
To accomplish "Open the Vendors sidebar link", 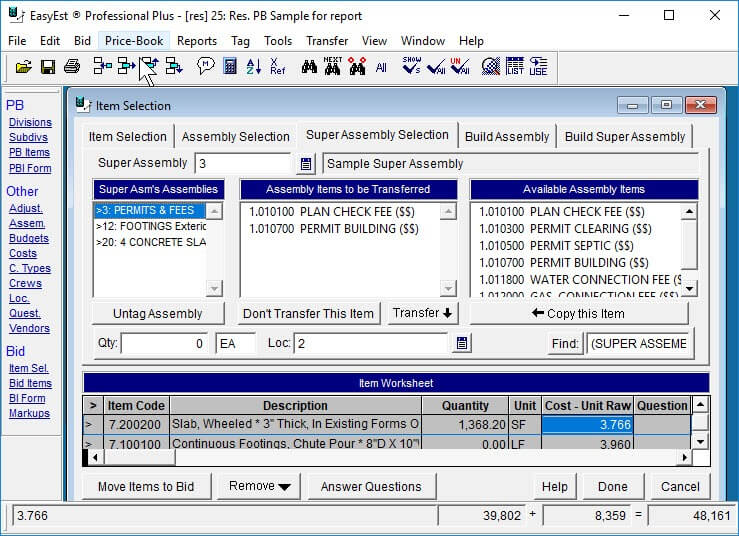I will [x=29, y=329].
